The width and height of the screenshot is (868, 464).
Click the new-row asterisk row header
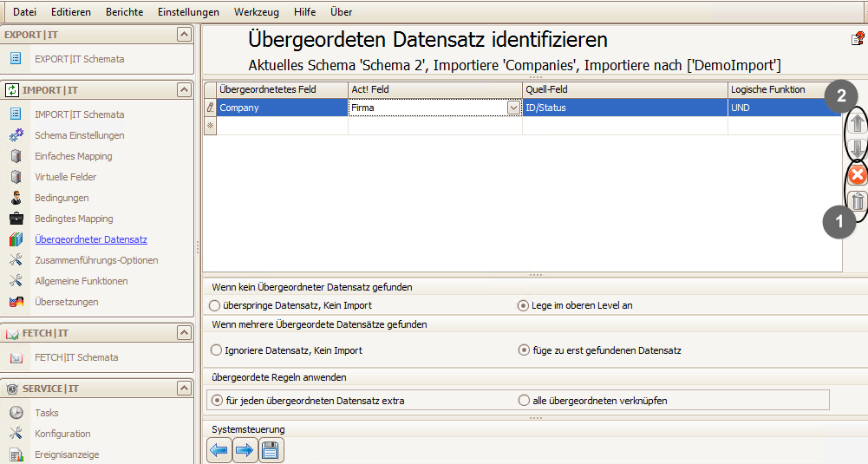(210, 126)
